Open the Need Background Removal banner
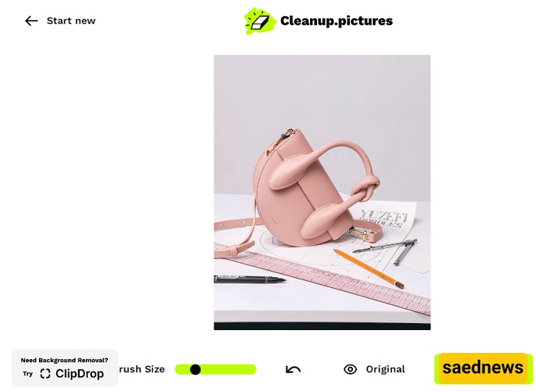Screen dimensions: 536x392 65,368
